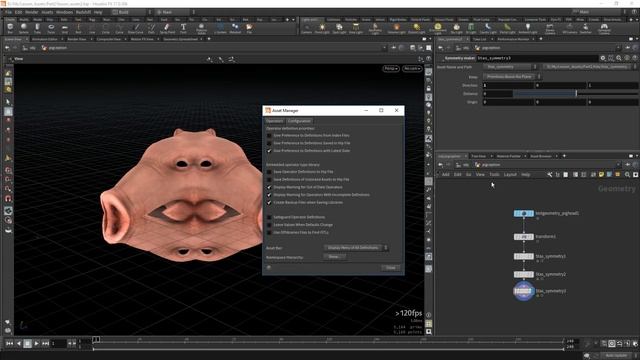The height and width of the screenshot is (360, 640).
Task: Open the Keep dropdown in parameter pane
Action: pyautogui.click(x=512, y=77)
